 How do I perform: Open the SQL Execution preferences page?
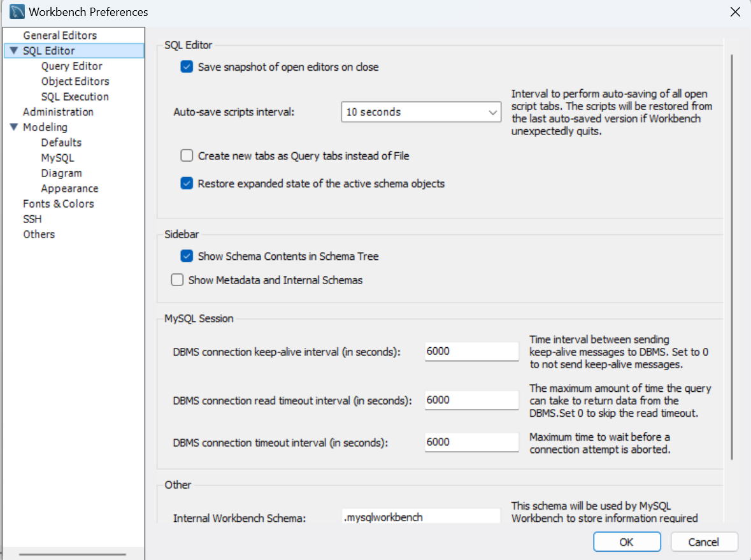75,97
